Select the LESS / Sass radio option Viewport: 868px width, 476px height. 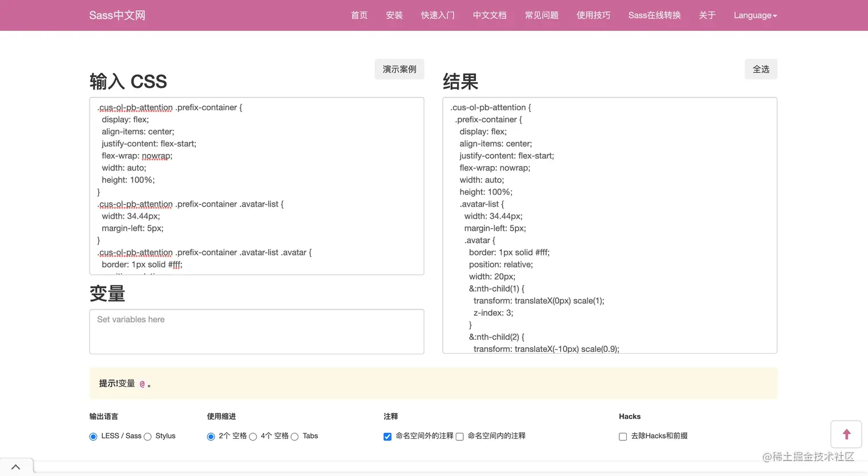pos(93,437)
